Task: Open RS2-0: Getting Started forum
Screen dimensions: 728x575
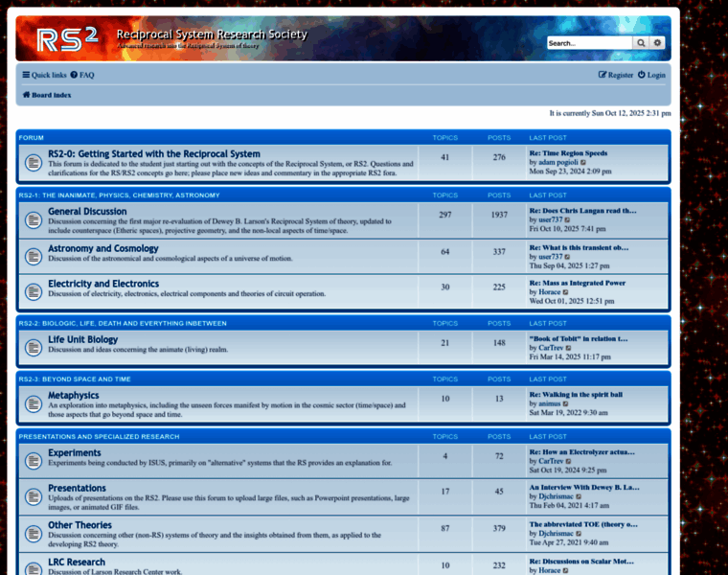Action: pyautogui.click(x=154, y=153)
